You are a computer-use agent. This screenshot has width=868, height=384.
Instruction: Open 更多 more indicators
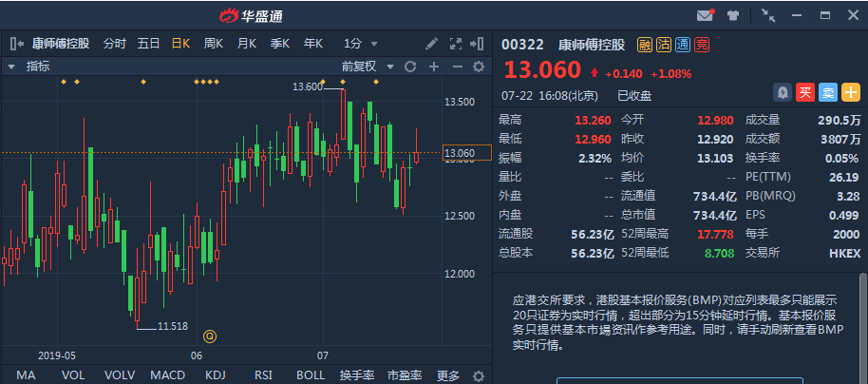(x=448, y=375)
